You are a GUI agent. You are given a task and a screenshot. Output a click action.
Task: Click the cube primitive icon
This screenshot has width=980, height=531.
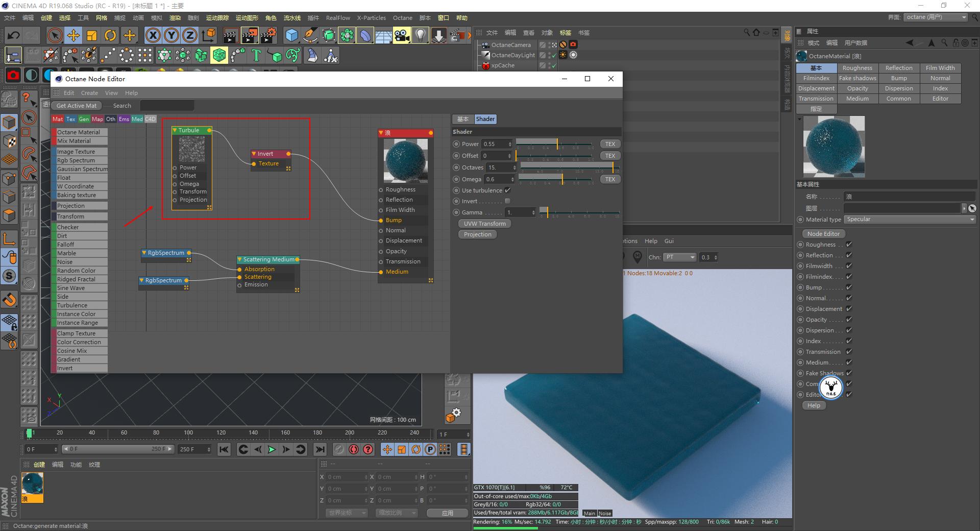[x=291, y=35]
